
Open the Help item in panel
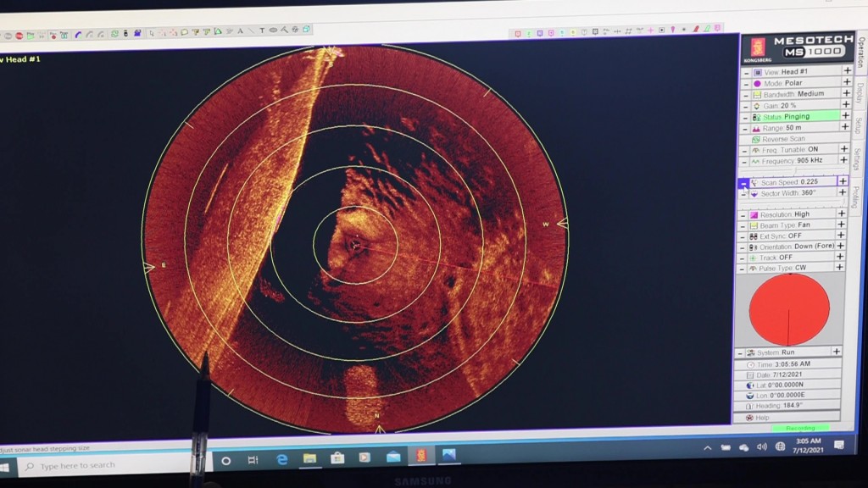(x=762, y=417)
